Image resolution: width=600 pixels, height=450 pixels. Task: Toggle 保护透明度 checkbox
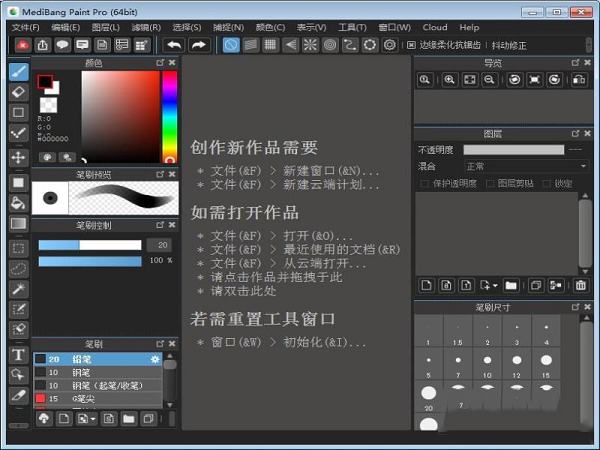click(x=424, y=184)
